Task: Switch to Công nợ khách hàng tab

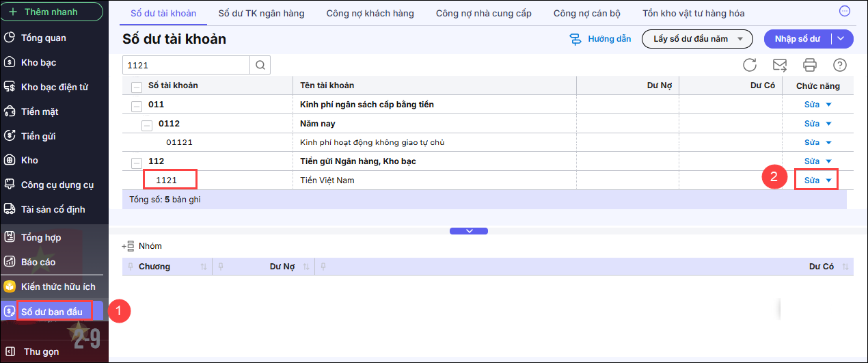Action: (370, 13)
